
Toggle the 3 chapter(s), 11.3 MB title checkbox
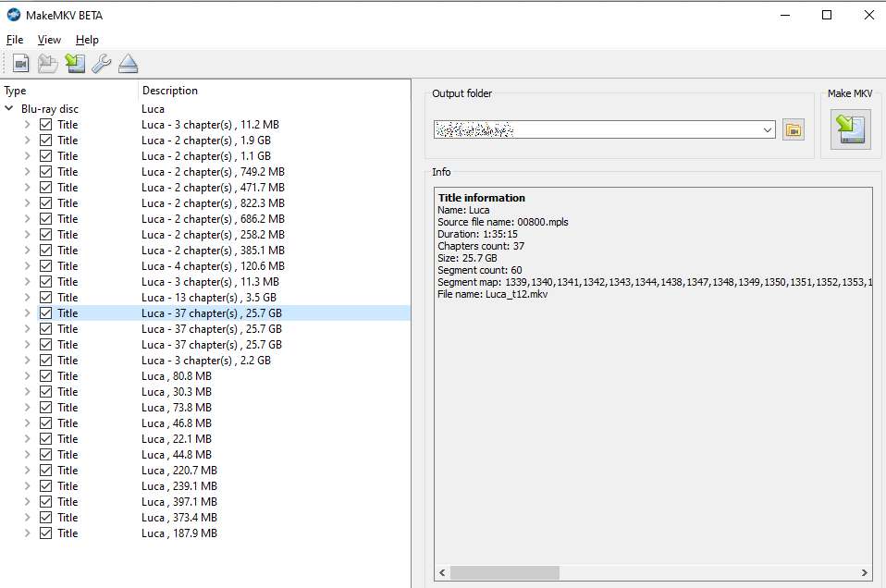pos(45,282)
